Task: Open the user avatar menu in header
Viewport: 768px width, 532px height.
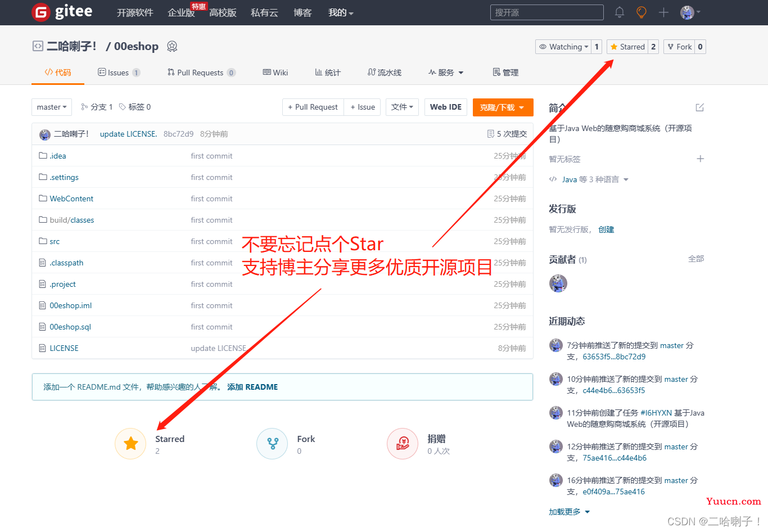Action: tap(690, 12)
